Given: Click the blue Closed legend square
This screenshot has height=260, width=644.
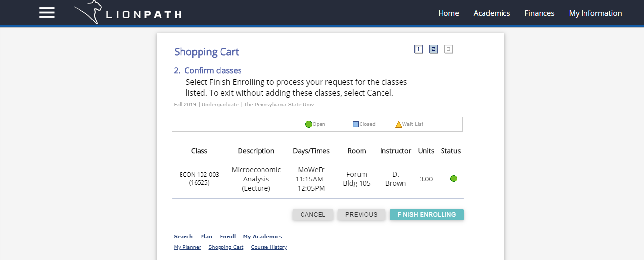Looking at the screenshot, I should (356, 124).
